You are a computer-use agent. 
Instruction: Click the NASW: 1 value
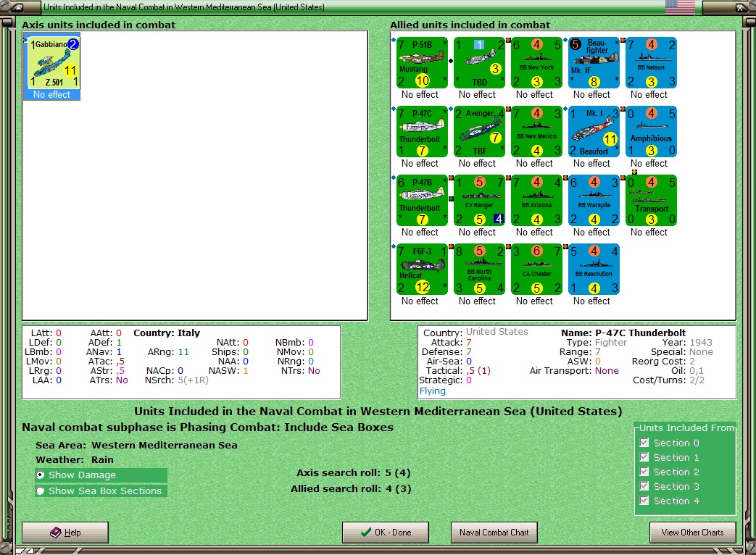coord(246,370)
